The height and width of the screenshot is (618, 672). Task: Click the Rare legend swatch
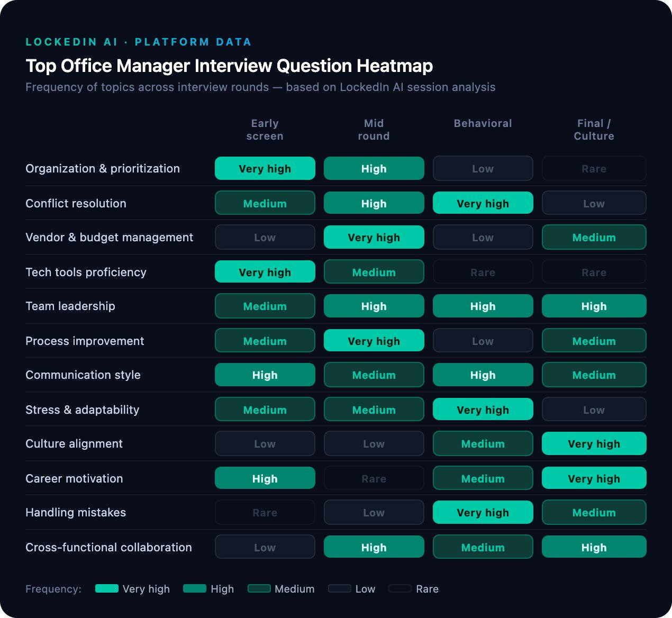[x=400, y=588]
